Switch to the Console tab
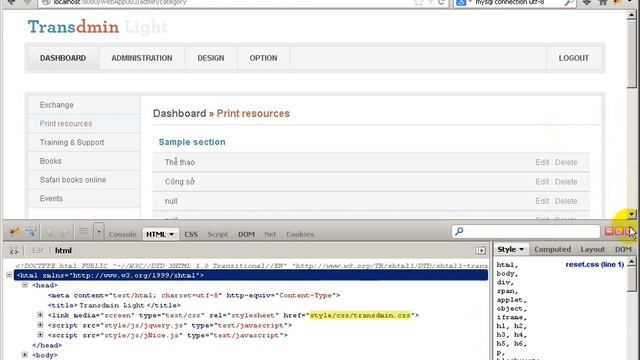The height and width of the screenshot is (360, 640). click(122, 234)
